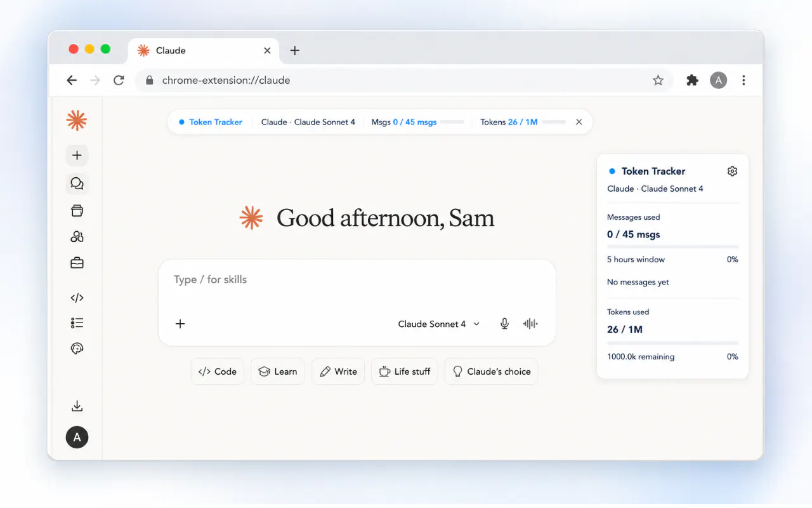Click the attachment plus in the message box
The height and width of the screenshot is (508, 812).
[x=180, y=324]
